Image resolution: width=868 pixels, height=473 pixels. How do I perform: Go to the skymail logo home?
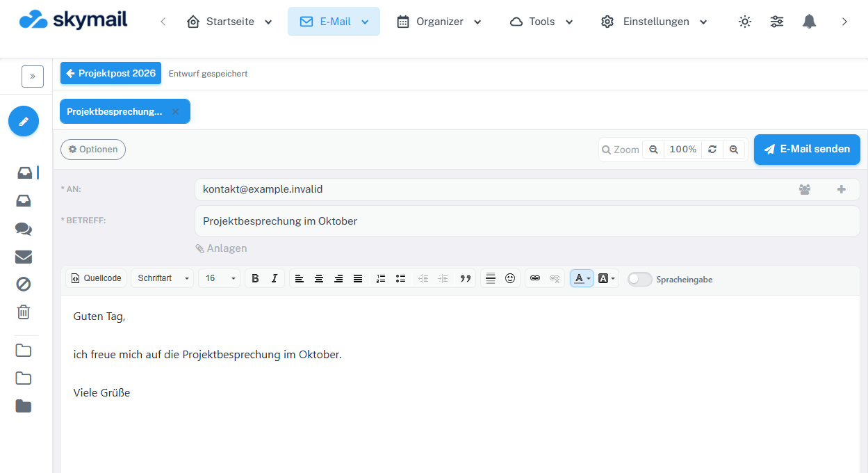tap(74, 19)
